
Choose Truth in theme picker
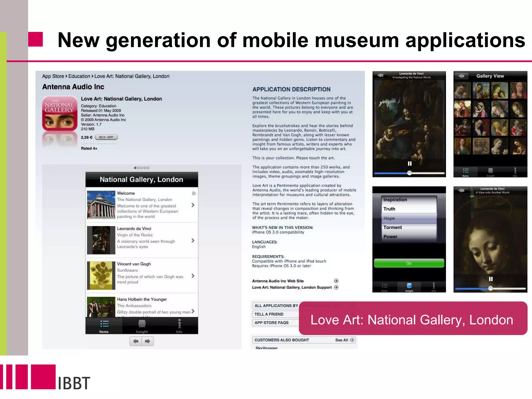409,209
